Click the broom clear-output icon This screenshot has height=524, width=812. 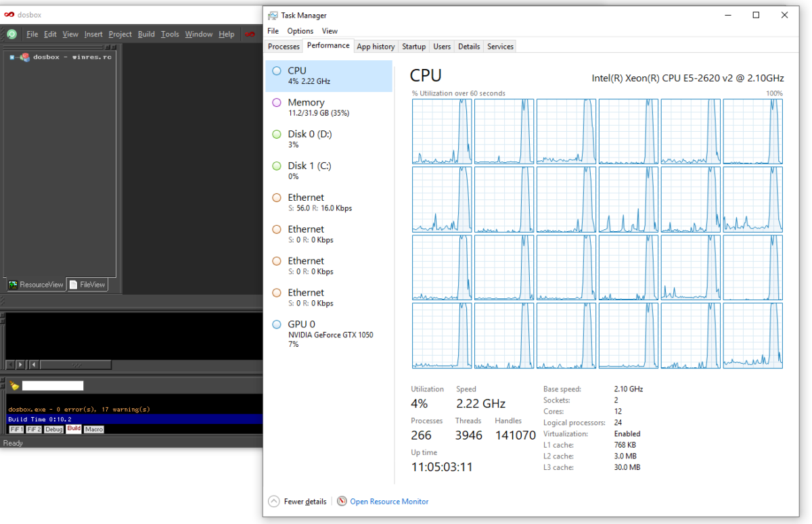[x=14, y=385]
